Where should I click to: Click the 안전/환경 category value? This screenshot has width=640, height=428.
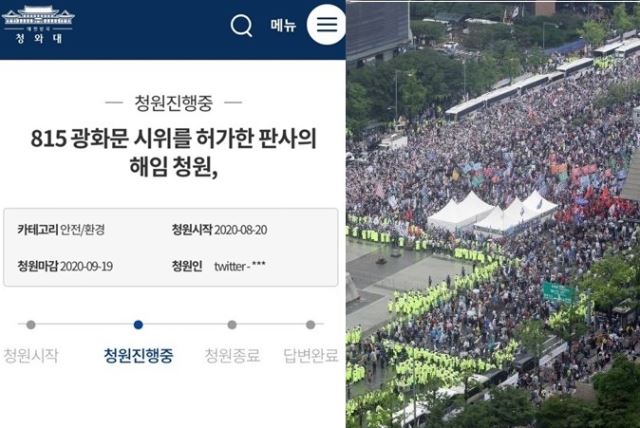click(82, 230)
